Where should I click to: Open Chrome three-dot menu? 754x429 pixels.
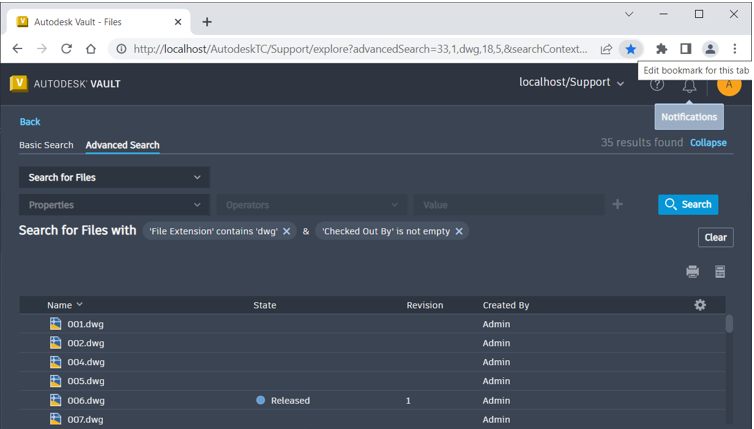735,49
